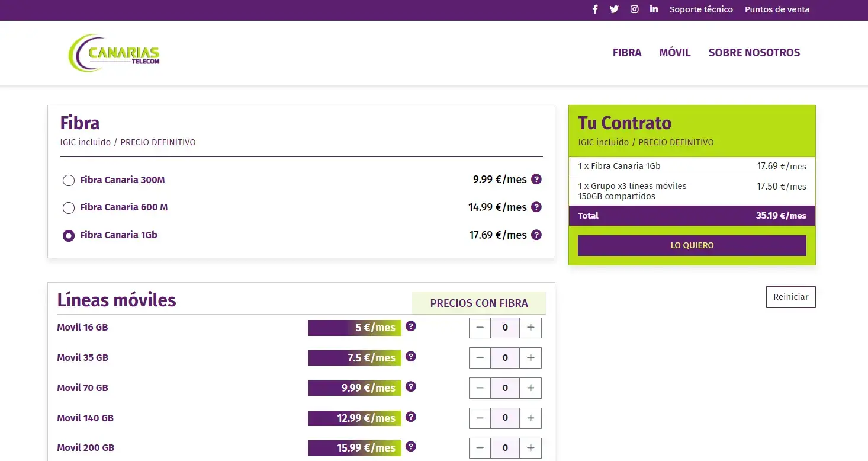The image size is (868, 461).
Task: Click the 5 €/mes price bar
Action: tap(355, 328)
